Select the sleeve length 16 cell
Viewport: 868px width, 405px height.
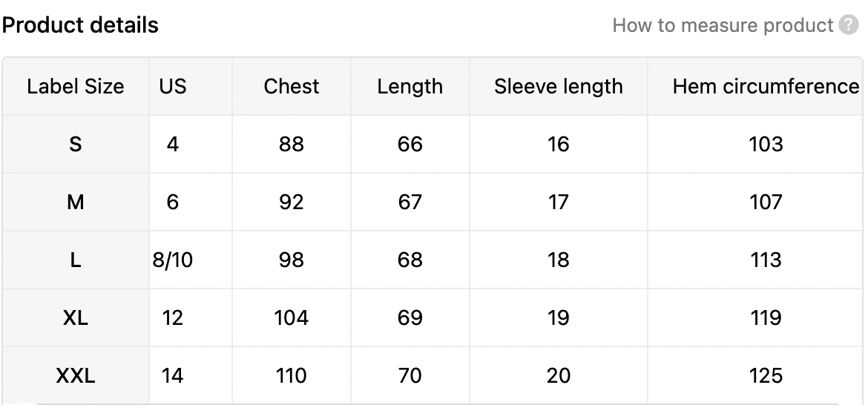coord(558,144)
